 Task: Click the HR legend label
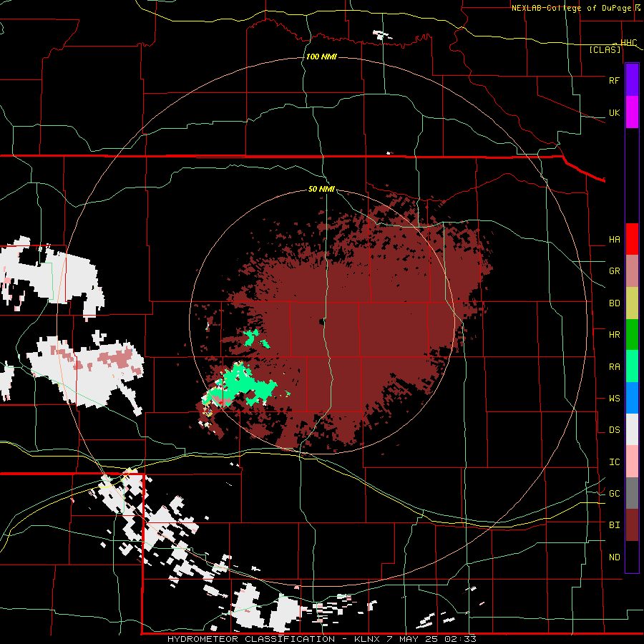tap(614, 335)
